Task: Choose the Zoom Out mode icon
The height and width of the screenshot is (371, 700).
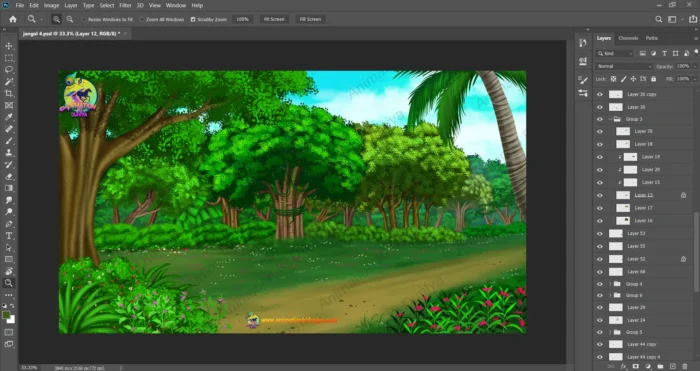Action: coord(70,19)
